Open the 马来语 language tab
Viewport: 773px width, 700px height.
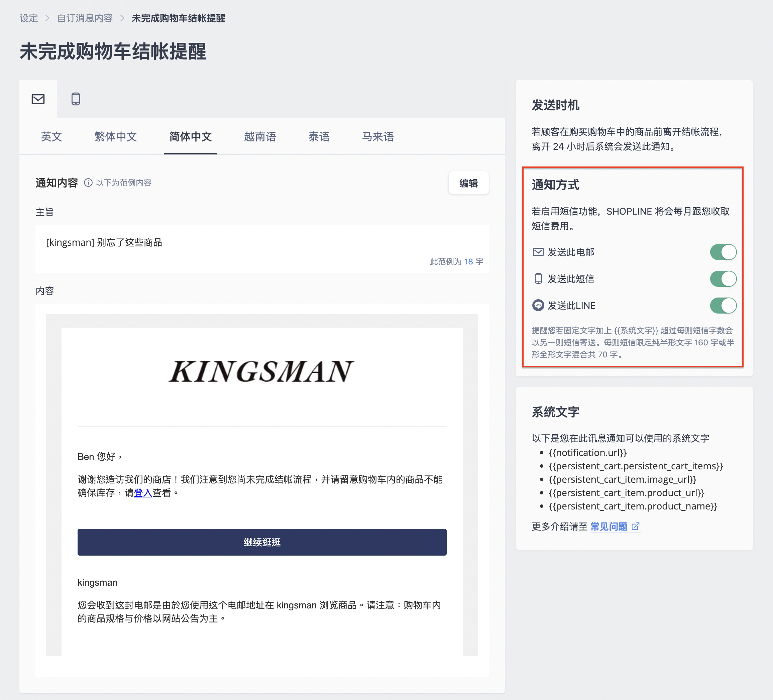click(x=378, y=136)
